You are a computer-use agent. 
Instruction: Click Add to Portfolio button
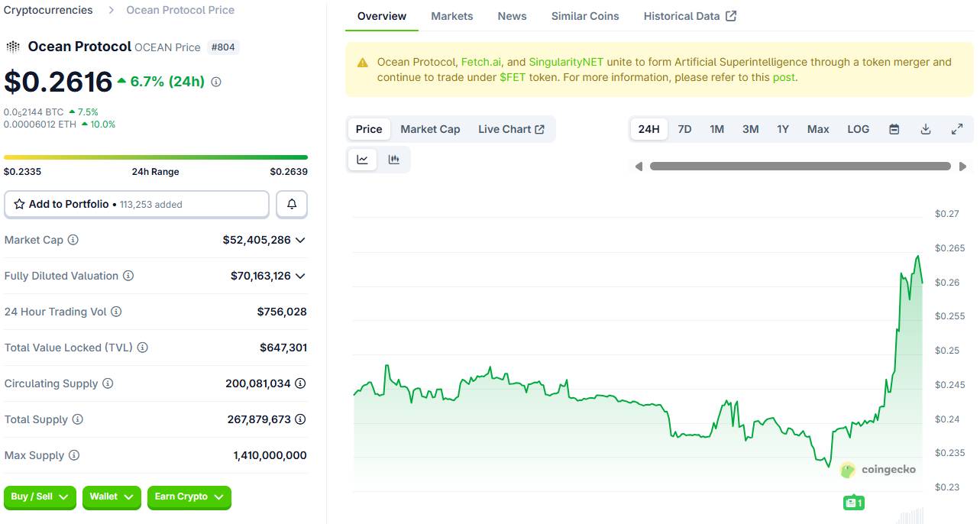(137, 204)
